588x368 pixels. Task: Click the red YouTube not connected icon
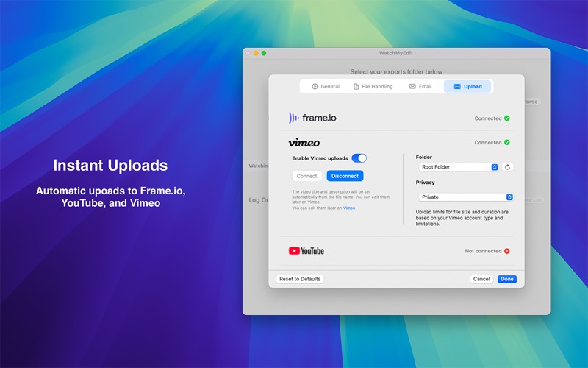507,251
